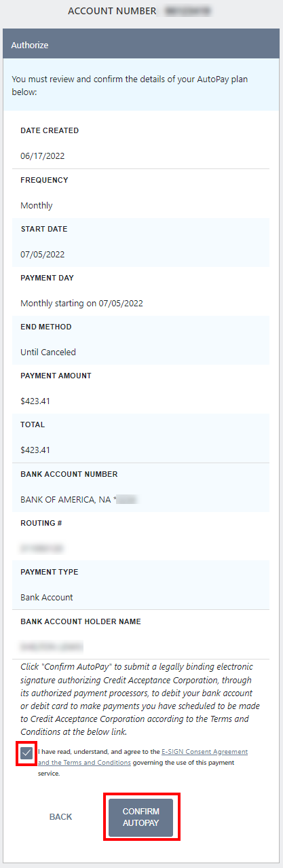283x868 pixels.
Task: Select the Authorize section header
Action: (x=141, y=46)
